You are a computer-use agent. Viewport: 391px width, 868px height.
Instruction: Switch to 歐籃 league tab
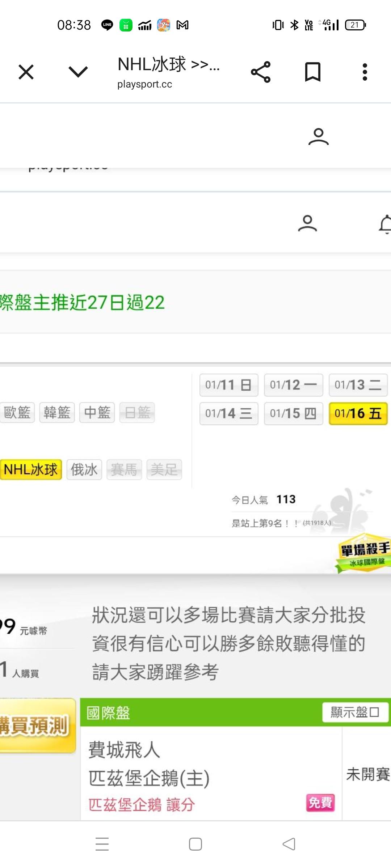click(17, 412)
